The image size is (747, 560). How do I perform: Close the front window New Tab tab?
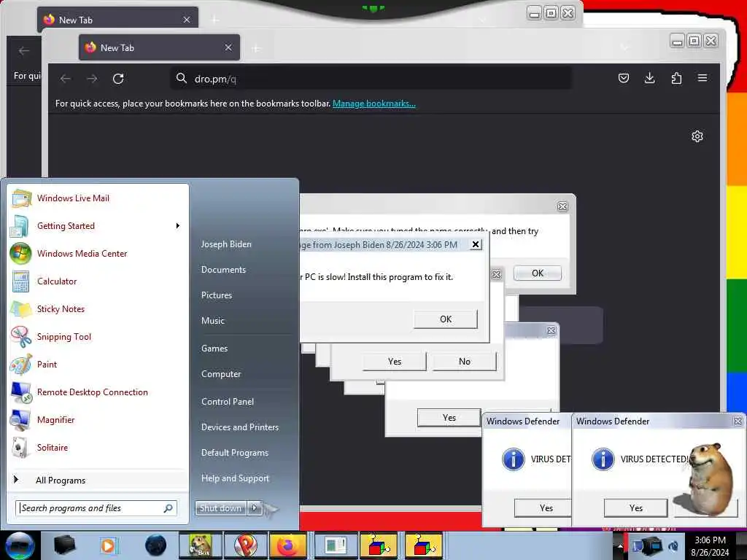(x=228, y=47)
